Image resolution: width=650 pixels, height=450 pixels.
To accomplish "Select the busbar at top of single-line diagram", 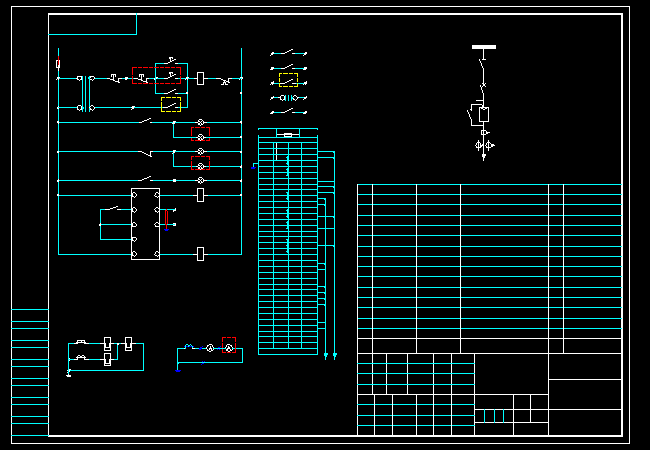I will 484,46.
